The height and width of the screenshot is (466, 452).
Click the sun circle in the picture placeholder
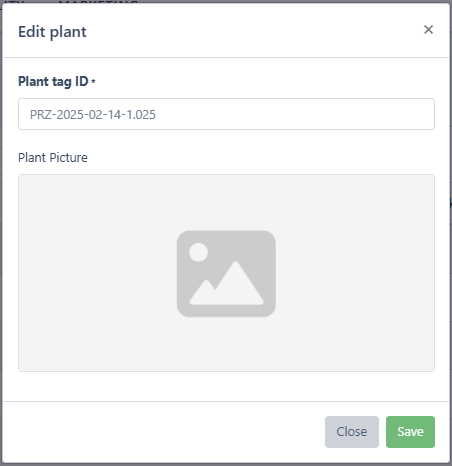198,252
